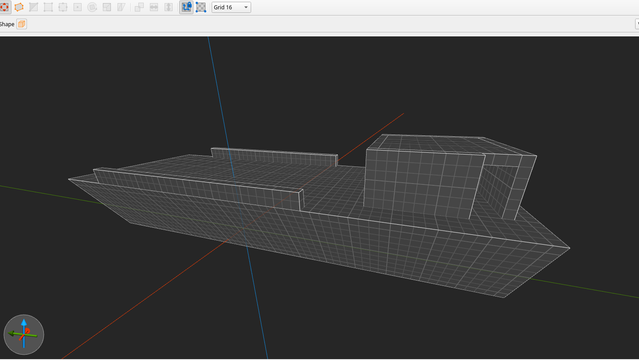
Task: Flip selection horizontally
Action: [x=154, y=7]
